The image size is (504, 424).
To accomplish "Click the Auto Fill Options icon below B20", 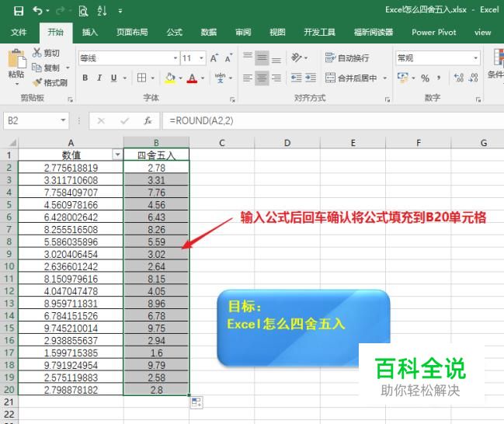I will click(x=196, y=402).
